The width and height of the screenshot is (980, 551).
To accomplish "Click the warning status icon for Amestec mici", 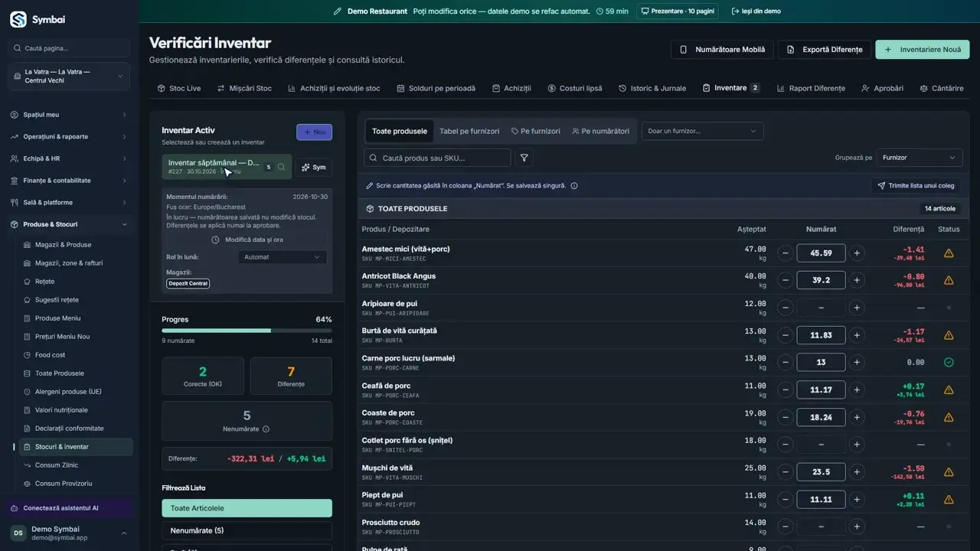I will [x=949, y=253].
